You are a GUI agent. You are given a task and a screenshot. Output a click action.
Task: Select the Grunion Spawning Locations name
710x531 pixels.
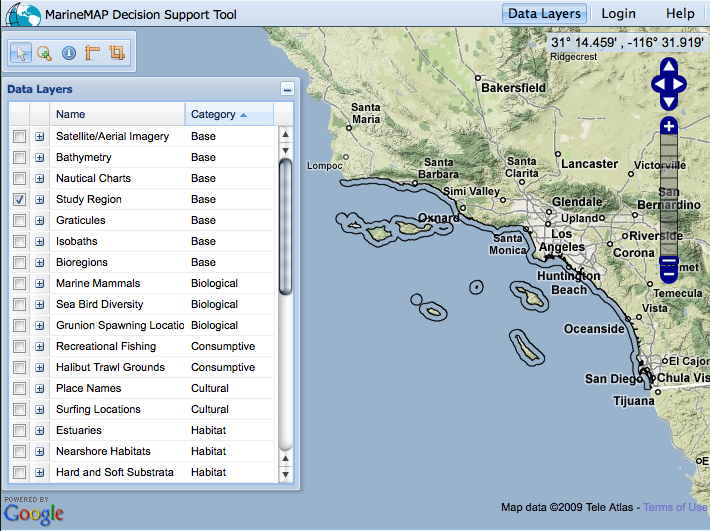tap(120, 325)
